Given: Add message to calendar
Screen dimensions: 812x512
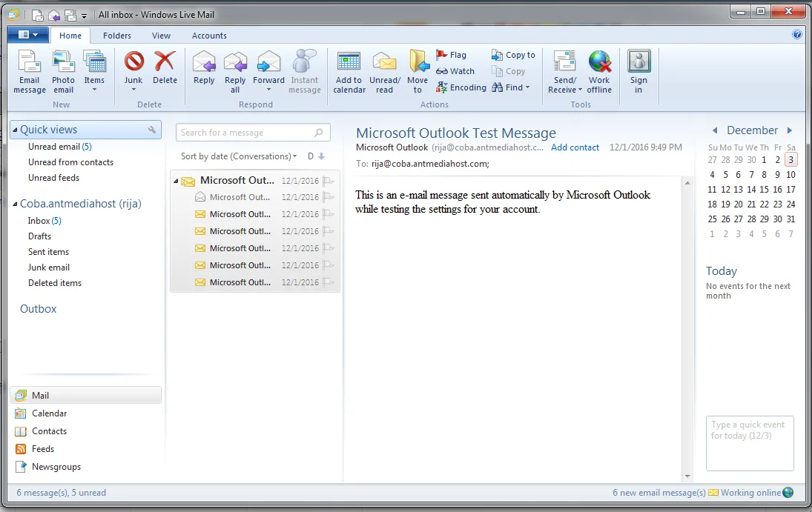Looking at the screenshot, I should [x=349, y=72].
